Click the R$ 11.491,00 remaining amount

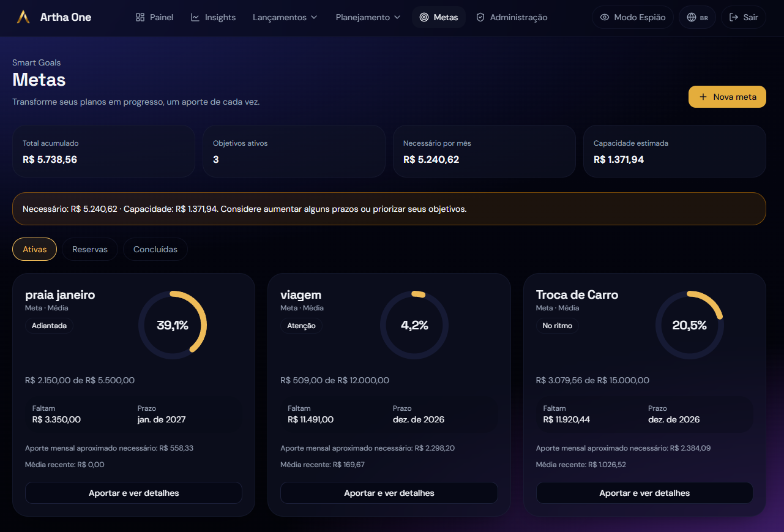pyautogui.click(x=310, y=419)
